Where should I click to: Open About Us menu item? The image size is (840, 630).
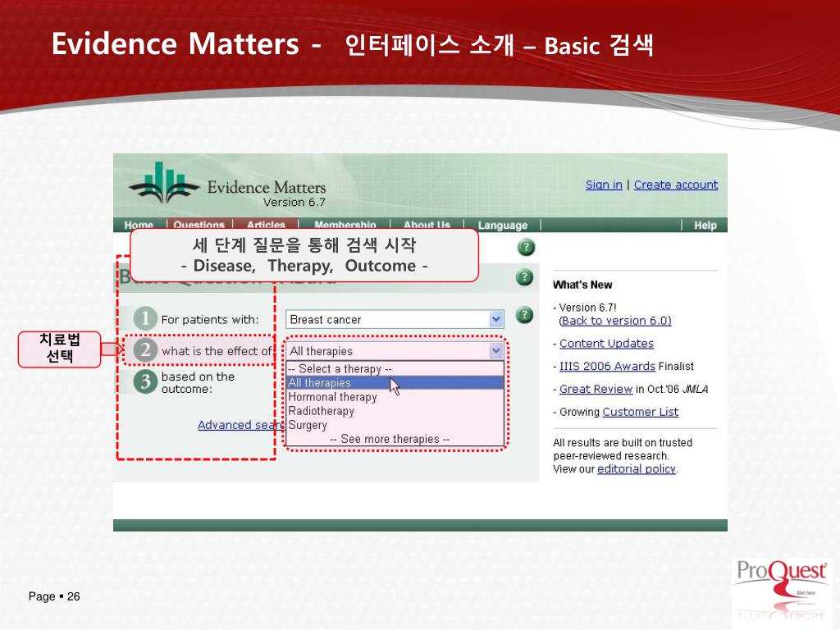coord(427,225)
